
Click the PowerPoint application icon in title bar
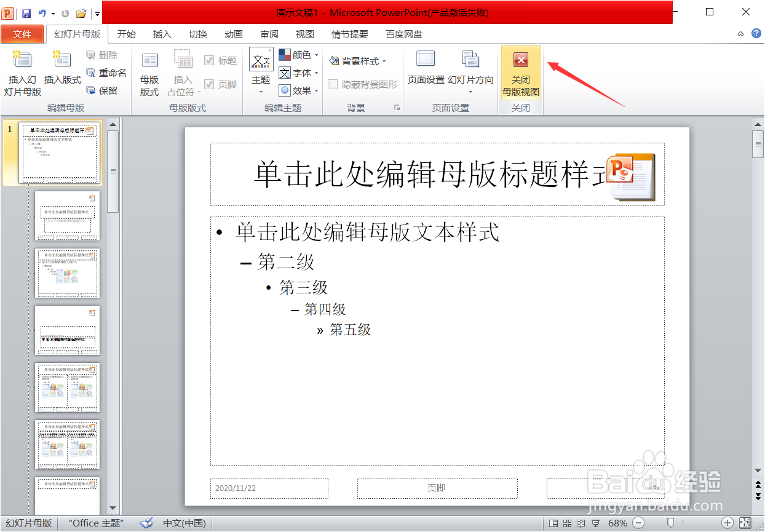click(x=7, y=13)
